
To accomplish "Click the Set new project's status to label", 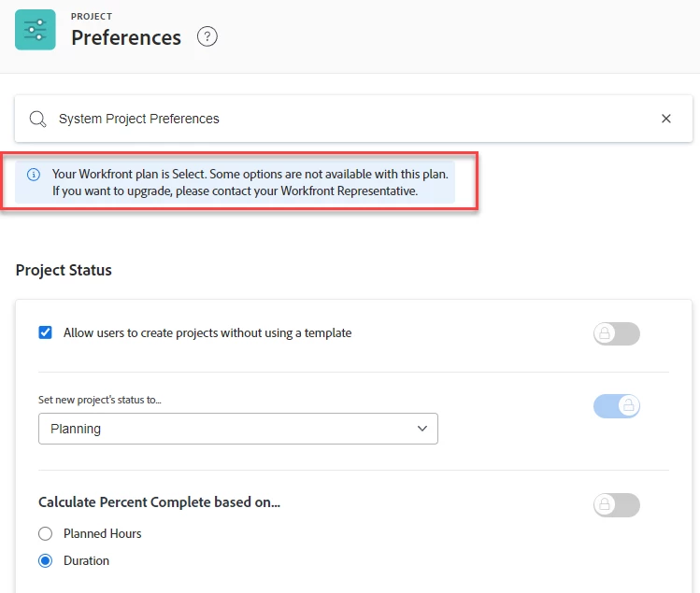I will click(107, 400).
